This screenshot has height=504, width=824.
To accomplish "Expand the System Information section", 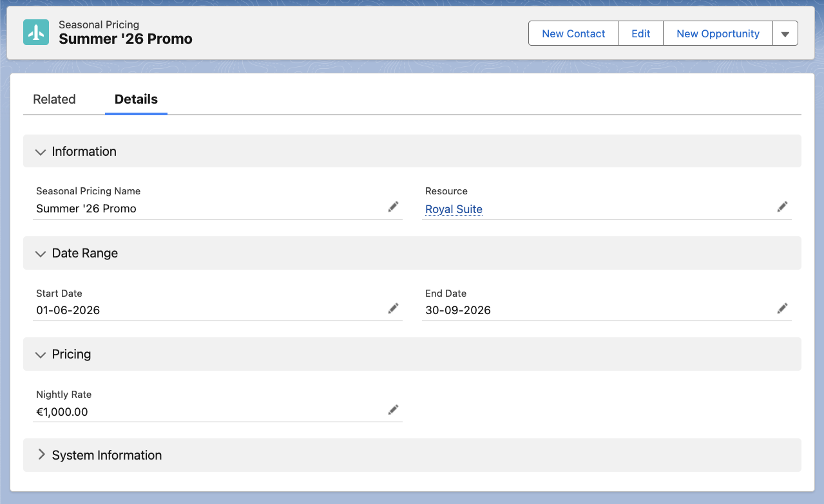I will point(41,455).
